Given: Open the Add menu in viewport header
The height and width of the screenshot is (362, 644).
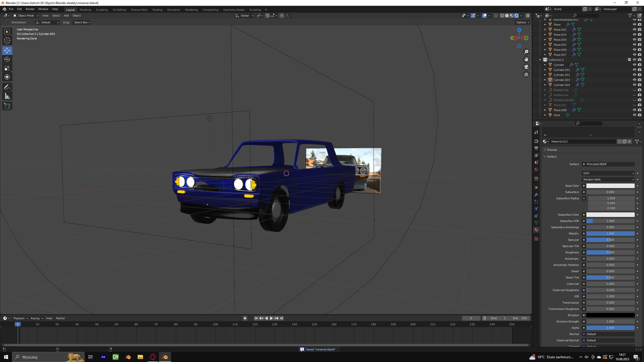Looking at the screenshot, I should pos(66,16).
